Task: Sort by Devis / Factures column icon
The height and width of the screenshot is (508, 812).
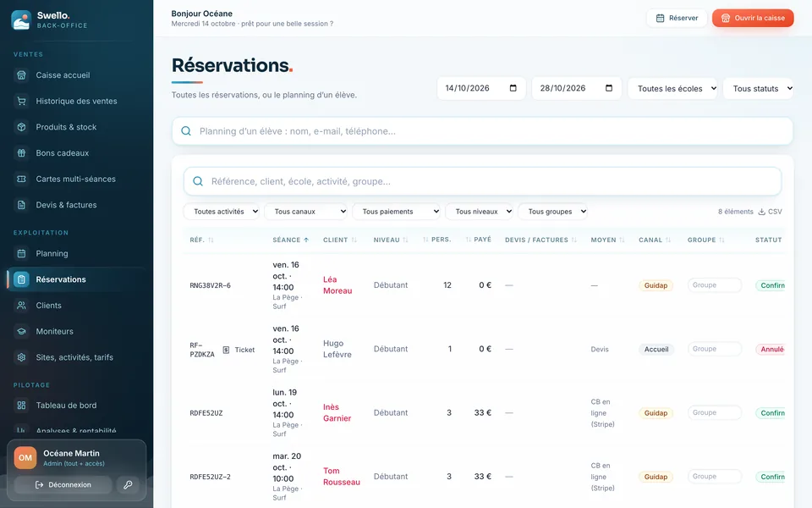Action: tap(573, 240)
